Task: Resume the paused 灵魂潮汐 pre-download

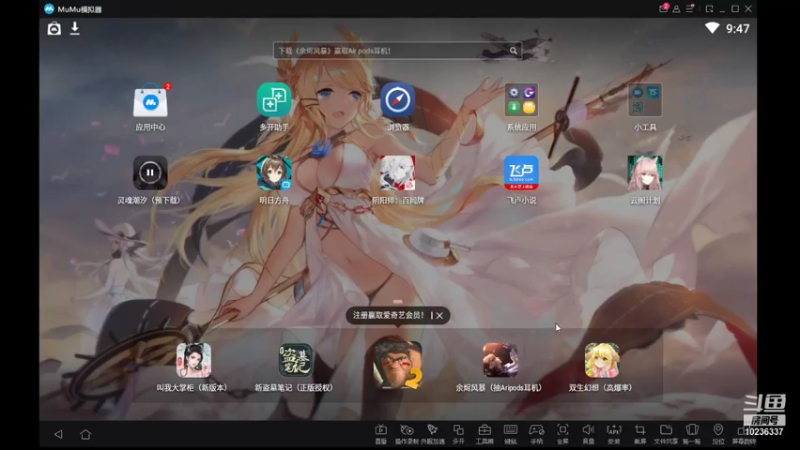Action: tap(150, 173)
